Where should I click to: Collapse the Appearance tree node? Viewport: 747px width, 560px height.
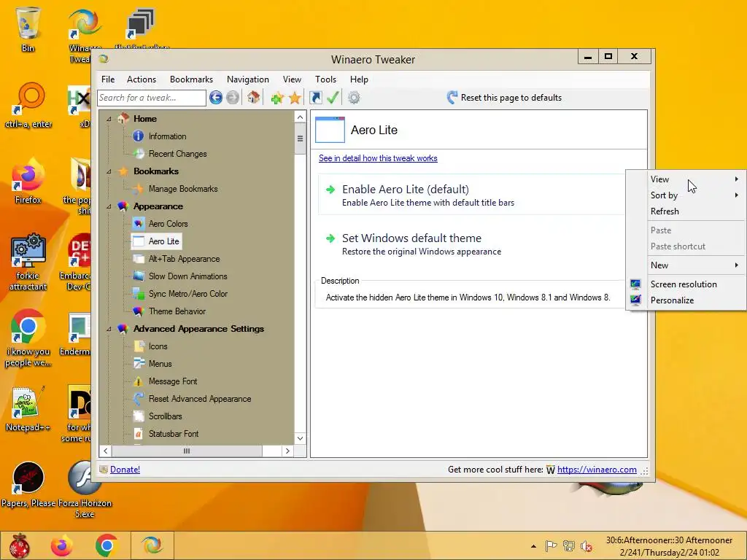pos(109,206)
